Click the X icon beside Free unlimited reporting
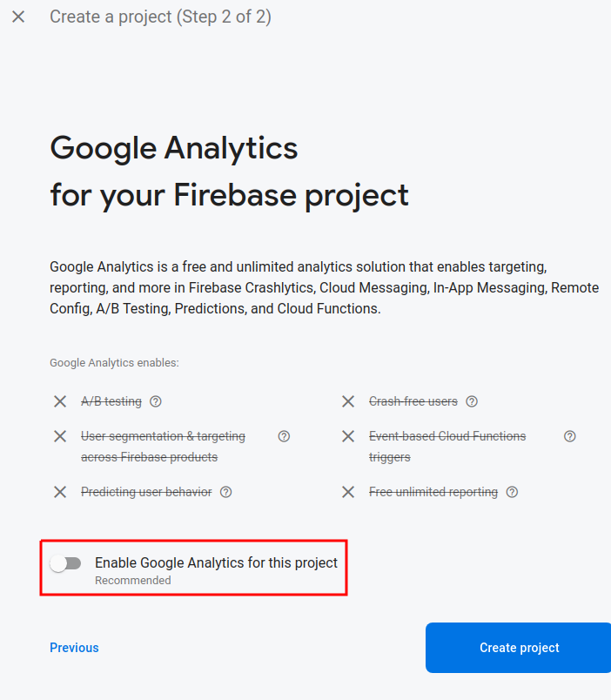The height and width of the screenshot is (700, 611). click(348, 492)
